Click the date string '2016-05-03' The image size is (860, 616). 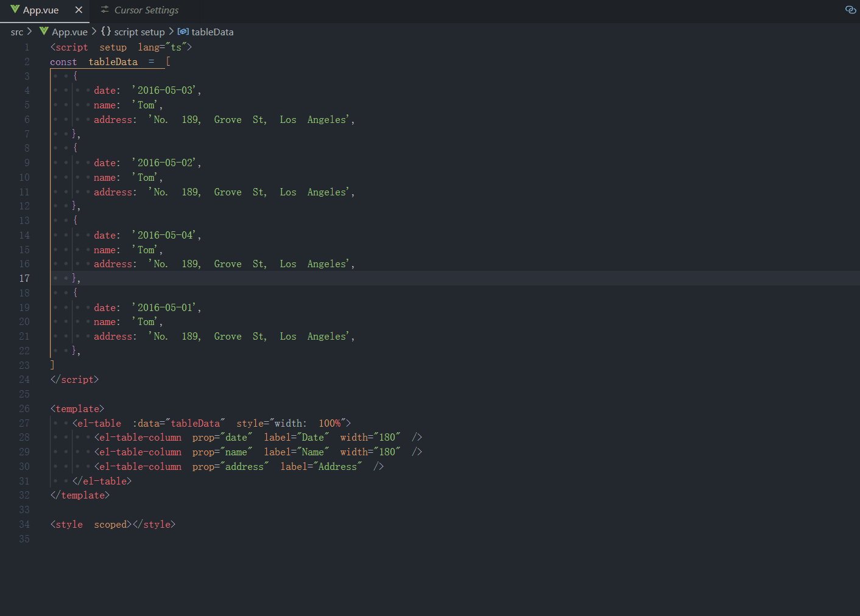(166, 90)
